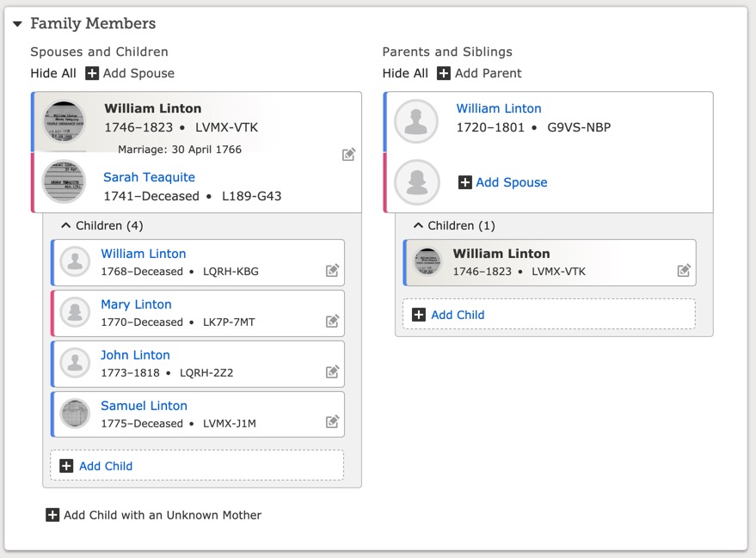Collapse the Children (1) list
The image size is (756, 558).
coord(454,225)
